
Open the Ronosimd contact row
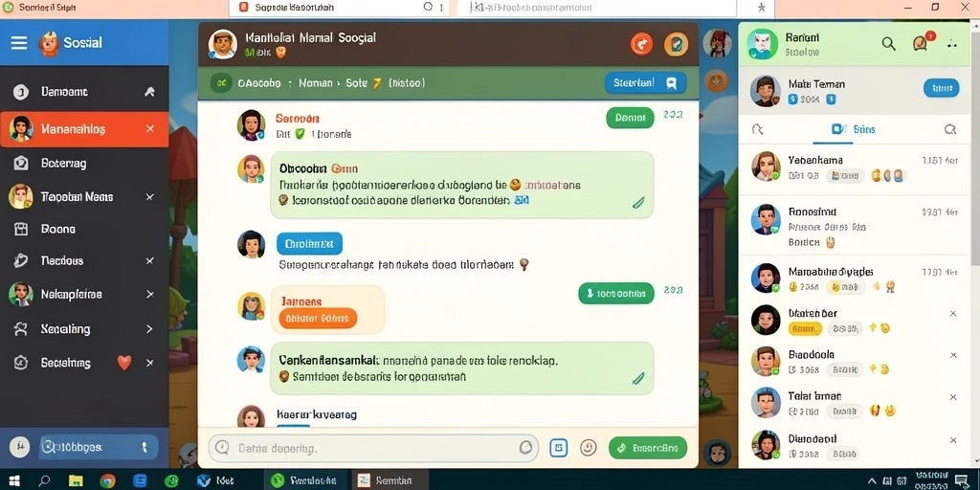click(855, 226)
